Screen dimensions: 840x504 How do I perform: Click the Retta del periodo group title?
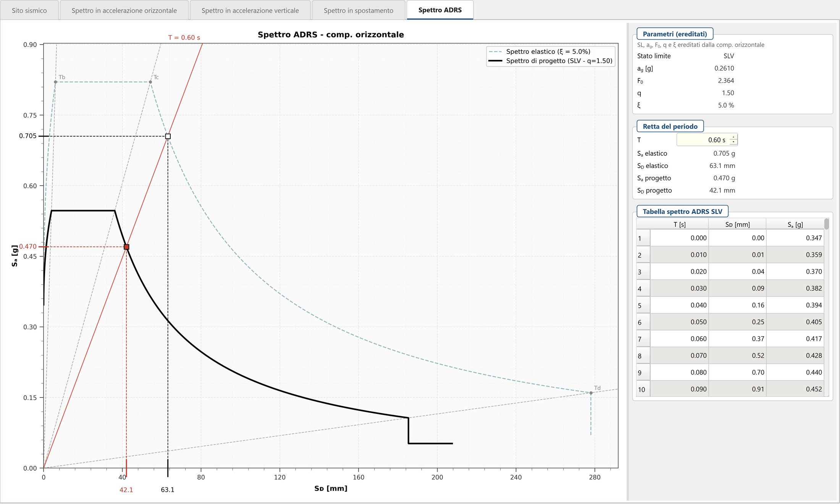tap(670, 126)
